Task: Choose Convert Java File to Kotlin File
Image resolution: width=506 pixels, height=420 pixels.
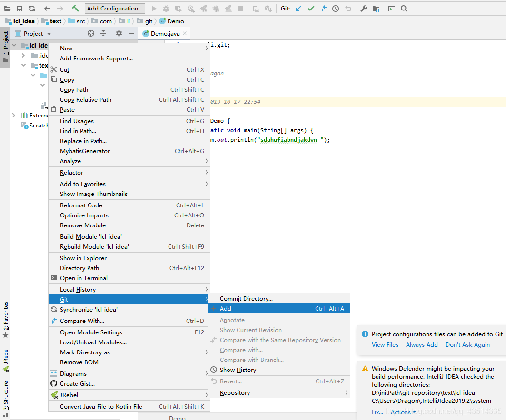Action: click(x=129, y=407)
